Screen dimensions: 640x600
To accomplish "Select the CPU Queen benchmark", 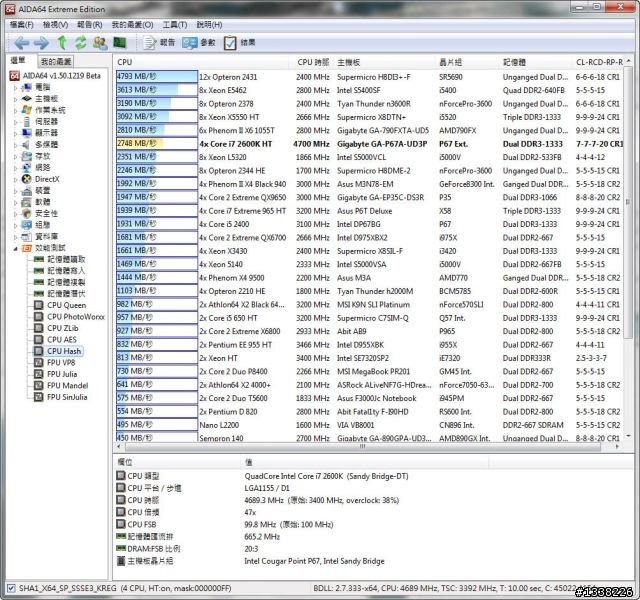I will pyautogui.click(x=60, y=305).
